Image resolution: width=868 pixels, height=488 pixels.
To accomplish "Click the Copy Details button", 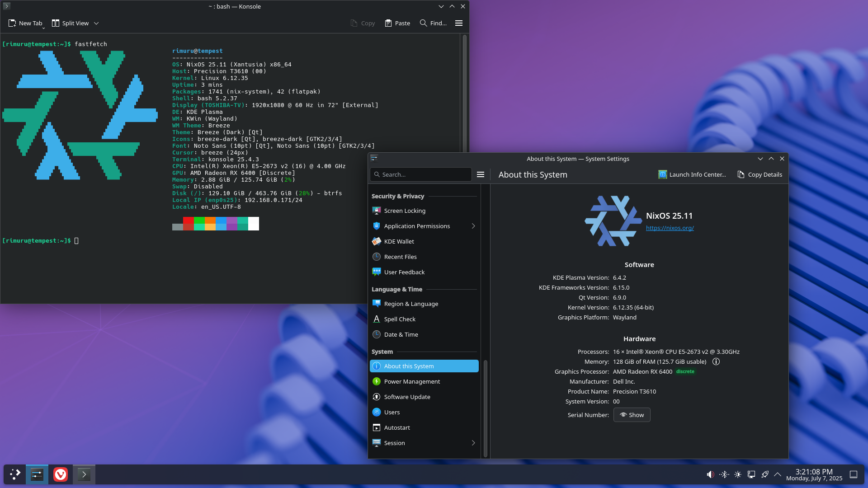I will click(x=760, y=174).
